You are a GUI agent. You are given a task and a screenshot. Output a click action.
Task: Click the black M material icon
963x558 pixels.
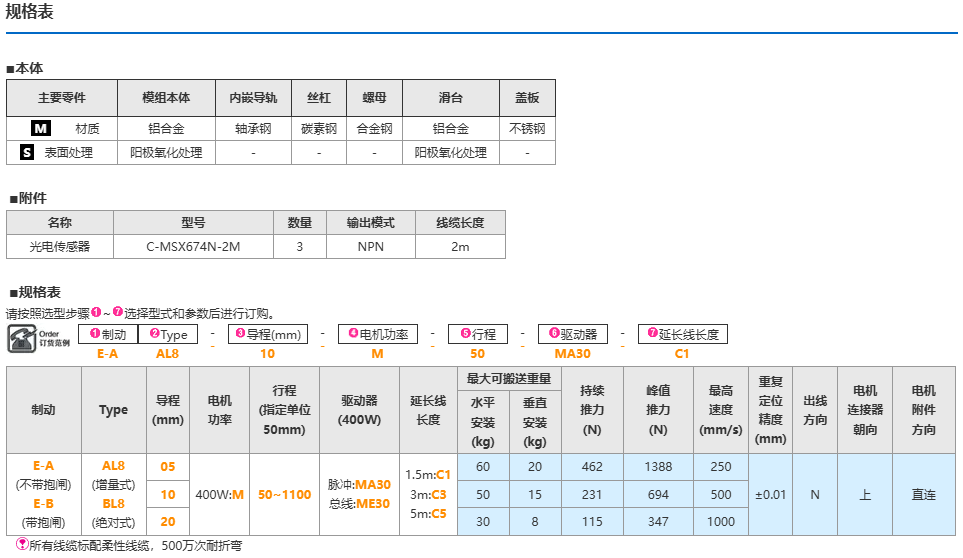click(x=41, y=129)
